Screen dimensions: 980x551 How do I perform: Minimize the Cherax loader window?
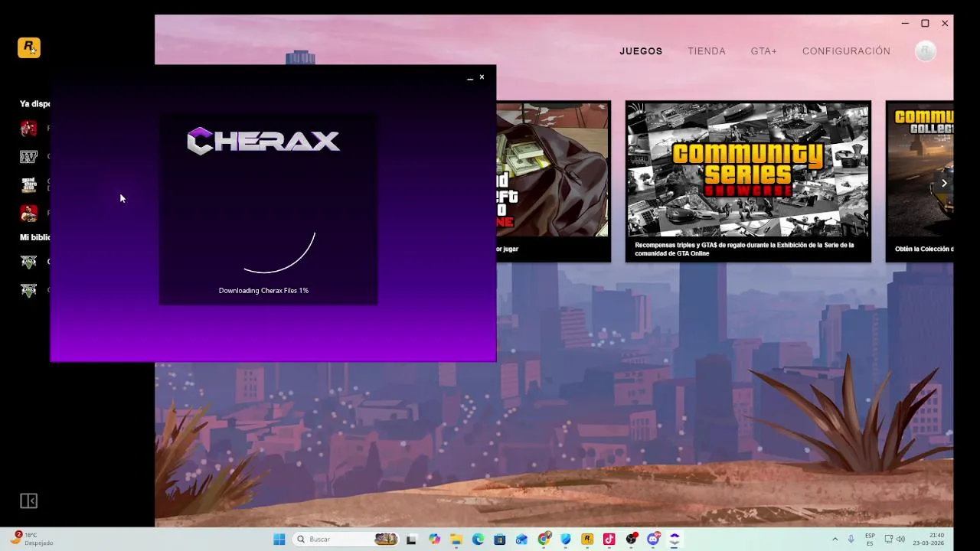[470, 77]
